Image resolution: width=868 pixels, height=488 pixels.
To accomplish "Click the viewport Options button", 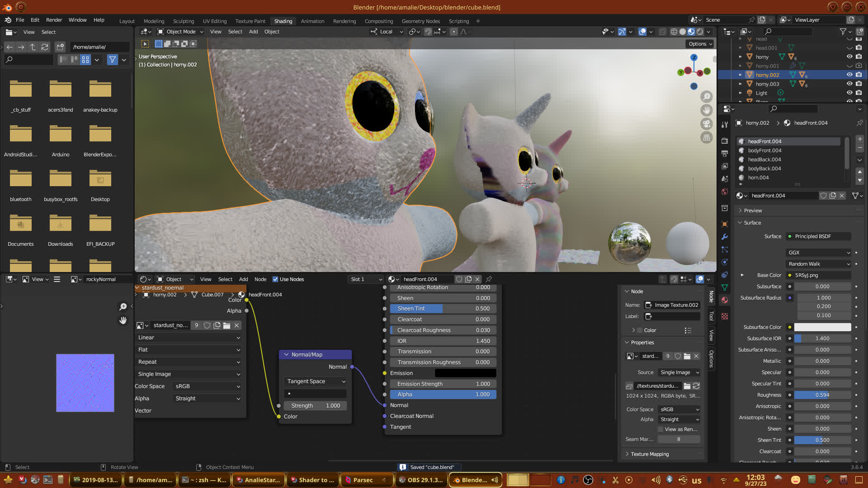I will coord(700,44).
